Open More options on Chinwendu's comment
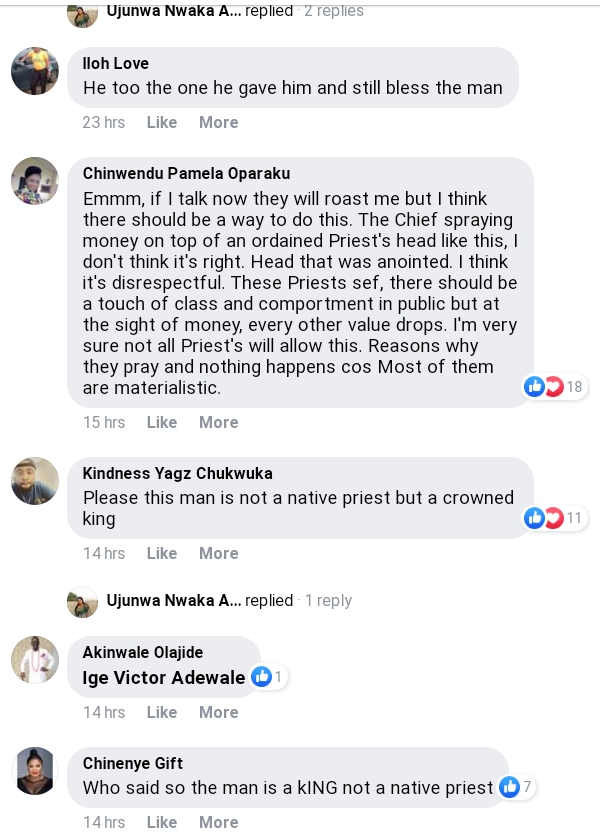 218,422
